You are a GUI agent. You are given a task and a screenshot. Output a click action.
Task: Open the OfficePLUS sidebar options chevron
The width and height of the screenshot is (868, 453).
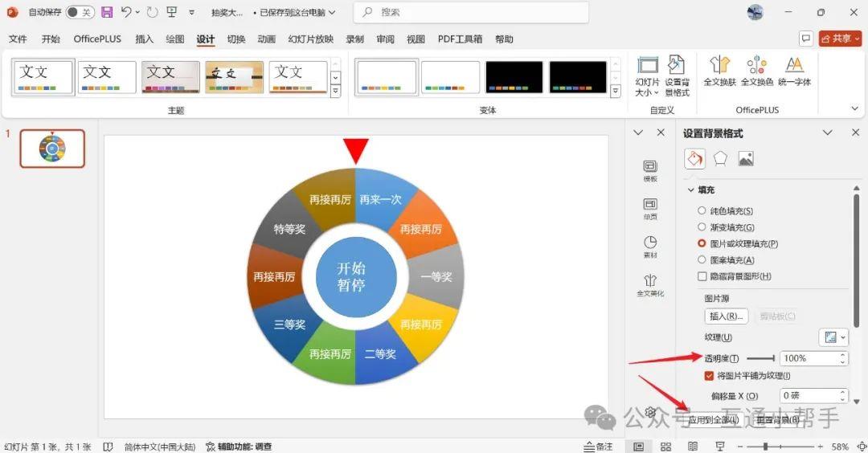(637, 133)
